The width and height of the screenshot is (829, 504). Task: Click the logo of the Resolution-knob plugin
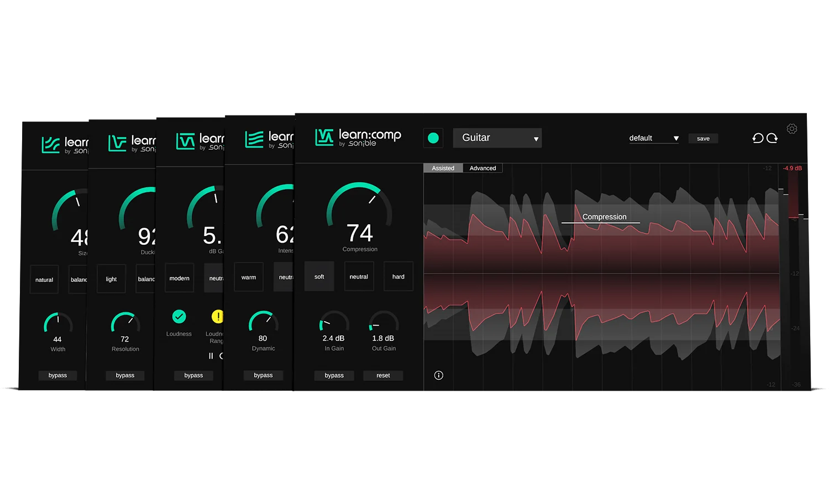[x=118, y=143]
